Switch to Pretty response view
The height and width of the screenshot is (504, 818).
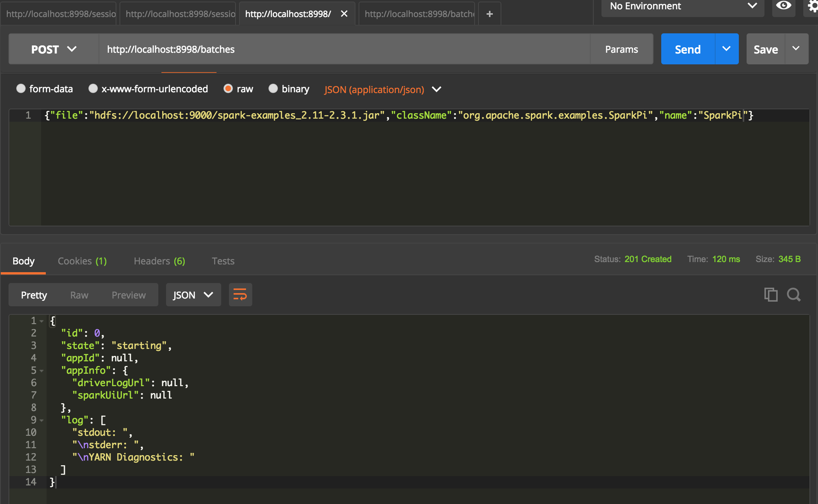34,295
